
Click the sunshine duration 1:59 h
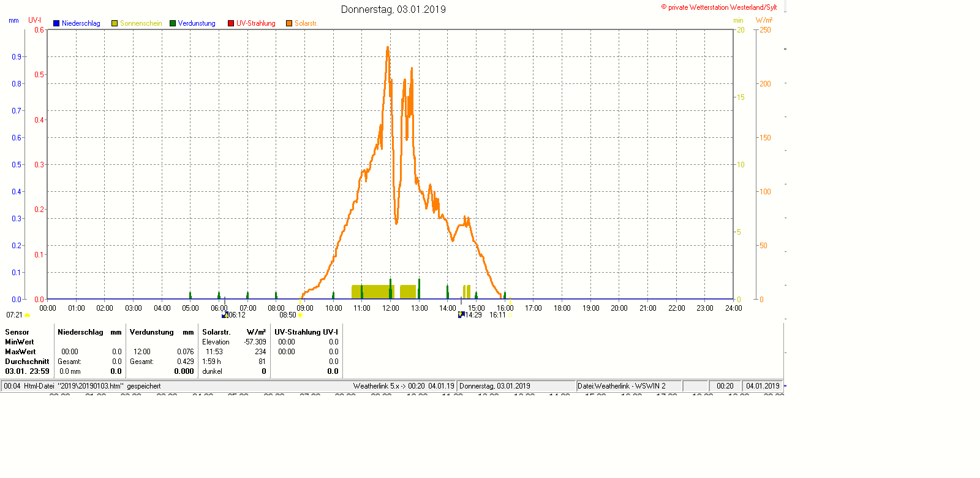(211, 362)
